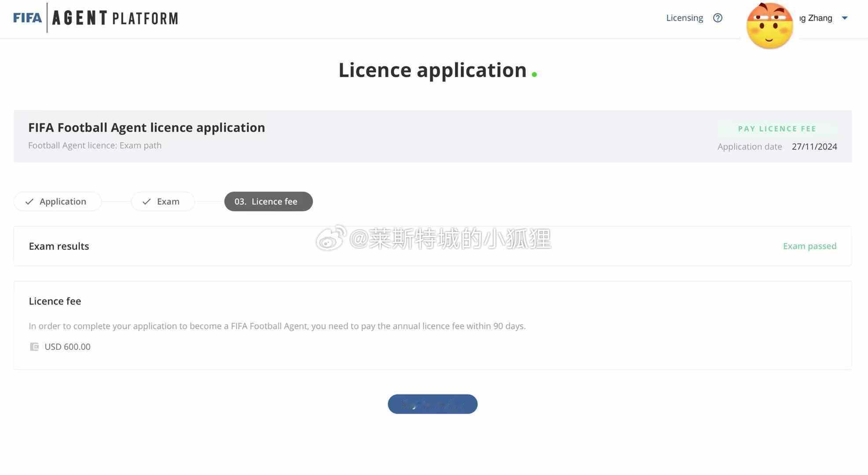
Task: Click the emoji avatar in the header
Action: [x=769, y=26]
